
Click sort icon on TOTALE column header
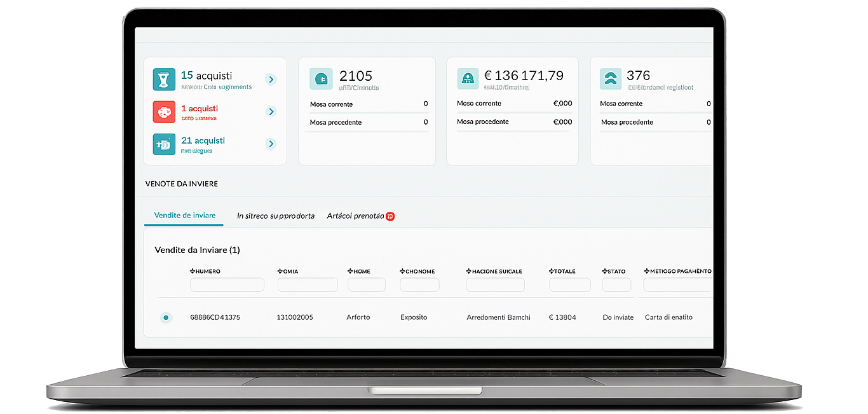click(552, 272)
